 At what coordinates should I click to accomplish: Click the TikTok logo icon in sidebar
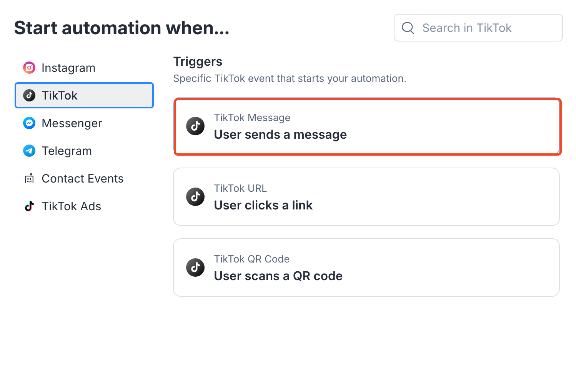tap(29, 95)
